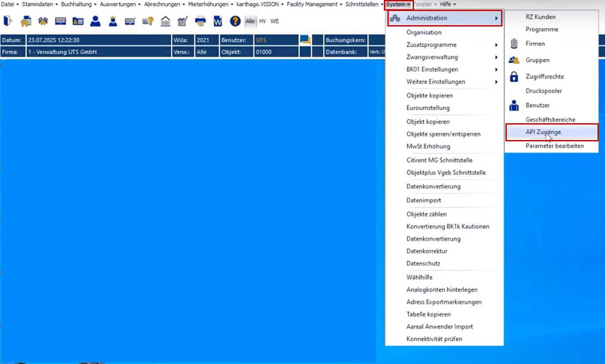Screen dimensions: 605x364
Task: Choose Zugriffsrechte from the submenu
Action: [544, 76]
